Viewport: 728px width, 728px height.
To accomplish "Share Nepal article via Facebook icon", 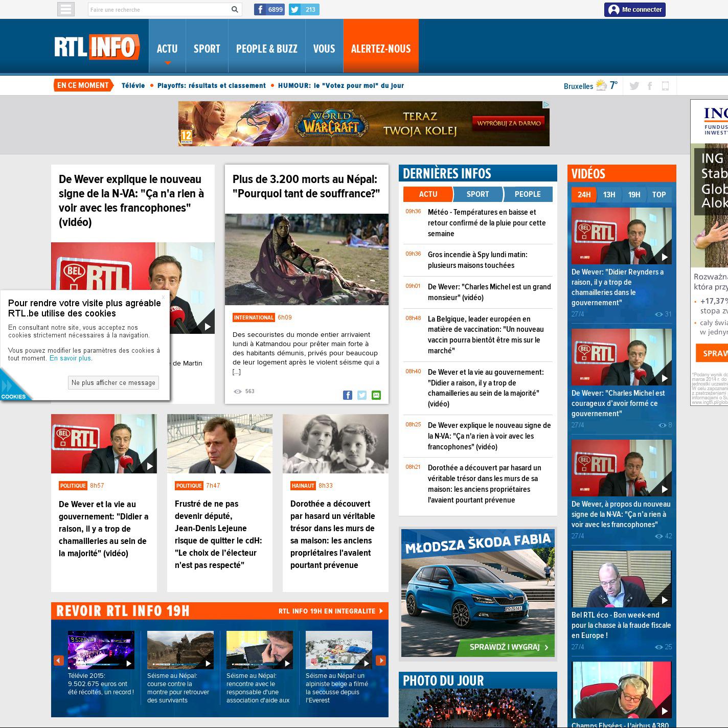I will tap(348, 395).
